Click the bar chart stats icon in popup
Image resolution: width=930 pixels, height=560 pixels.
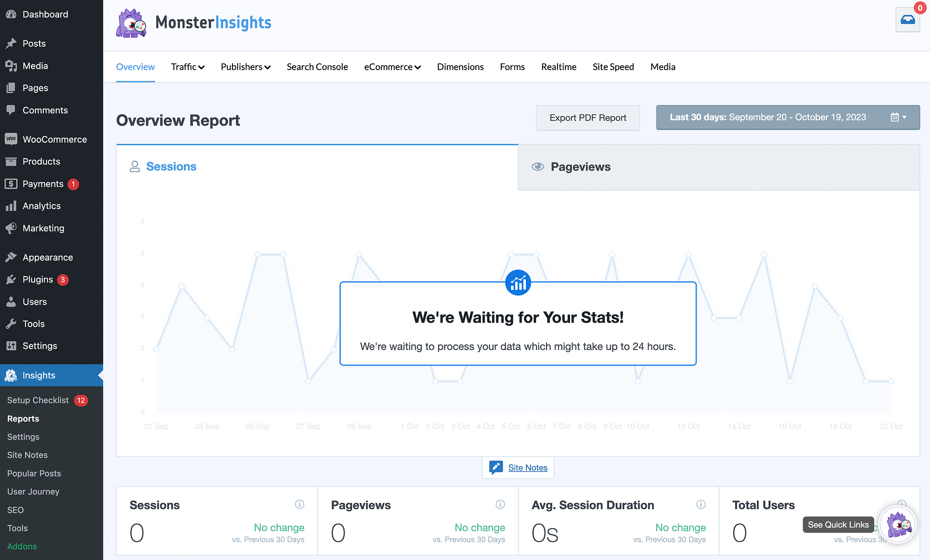(518, 281)
